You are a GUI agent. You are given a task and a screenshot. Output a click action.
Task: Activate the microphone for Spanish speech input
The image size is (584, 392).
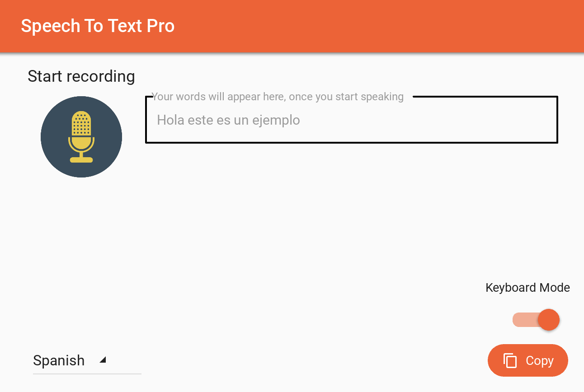click(x=81, y=136)
